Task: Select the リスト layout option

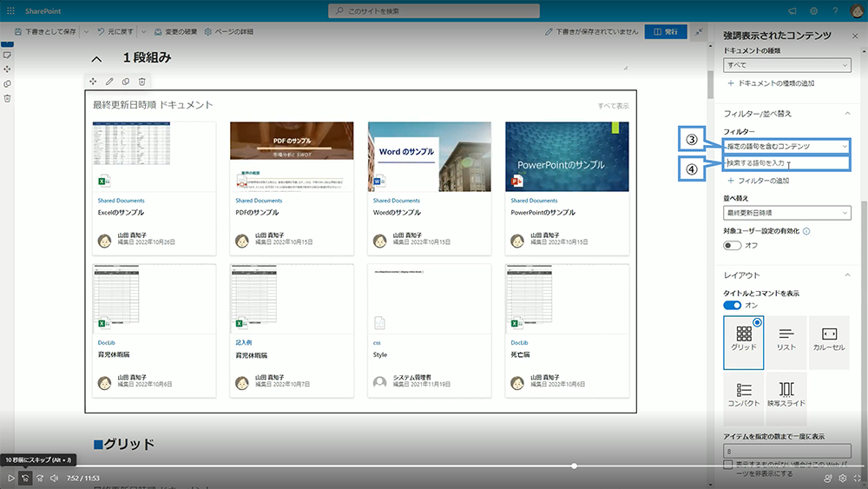Action: coord(786,343)
